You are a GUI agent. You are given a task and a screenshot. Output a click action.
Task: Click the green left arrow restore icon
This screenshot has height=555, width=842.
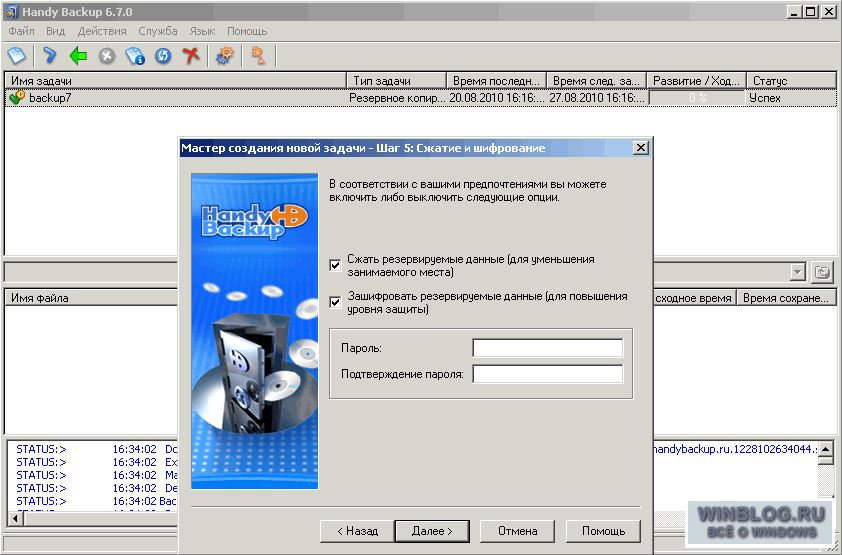78,55
